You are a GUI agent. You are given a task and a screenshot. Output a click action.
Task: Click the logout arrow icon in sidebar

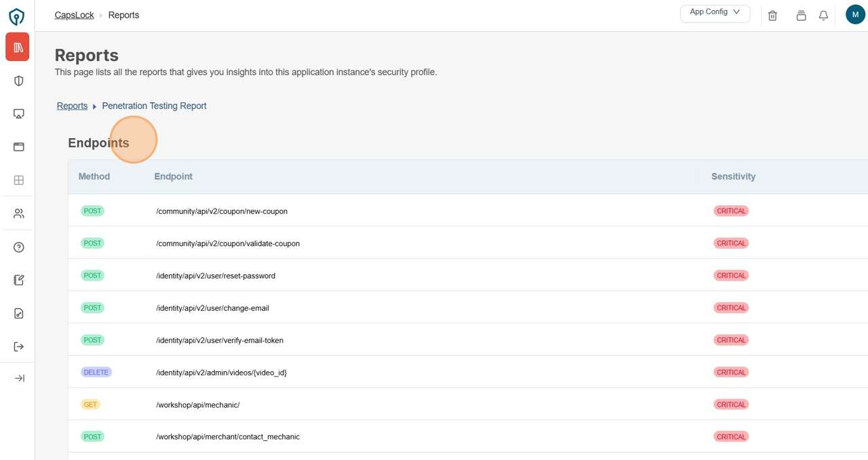coord(19,347)
